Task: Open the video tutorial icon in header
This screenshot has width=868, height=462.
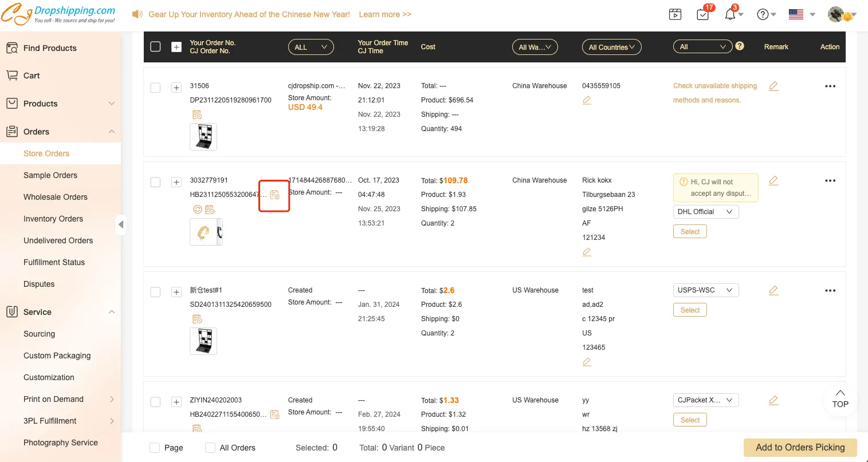Action: tap(675, 14)
